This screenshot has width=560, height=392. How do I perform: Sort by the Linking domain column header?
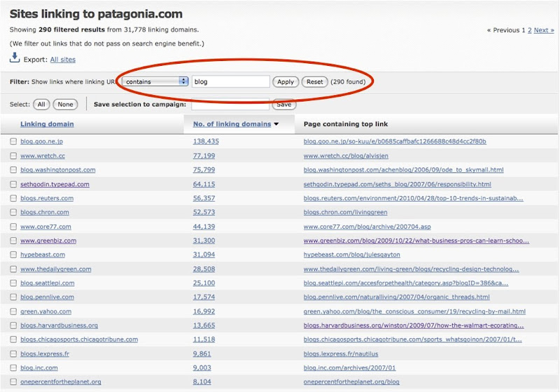point(47,124)
